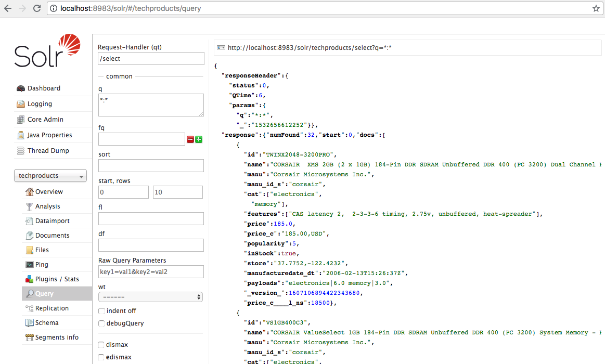Viewport: 605px width, 364px height.
Task: Click the icon before the query URL
Action: tap(221, 47)
